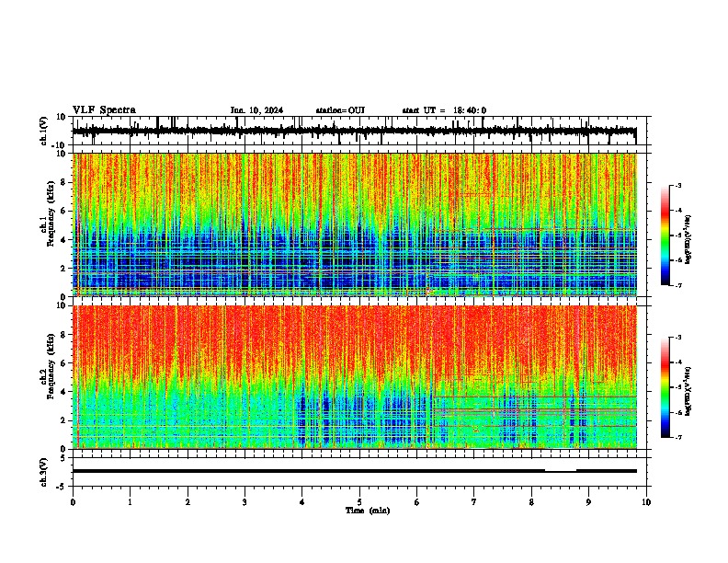Click the "ch.1(V)" waveform axis label
The image size is (728, 563).
44,131
